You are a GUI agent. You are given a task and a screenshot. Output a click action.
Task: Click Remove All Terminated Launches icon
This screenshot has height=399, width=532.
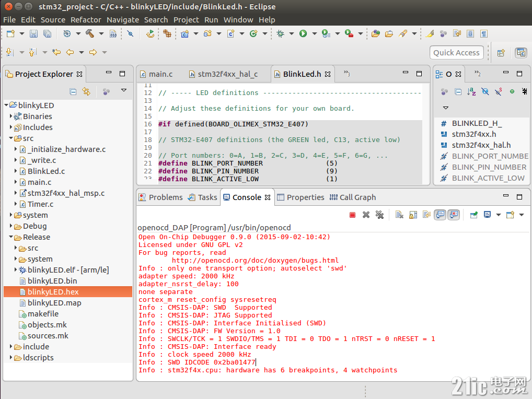click(x=379, y=215)
